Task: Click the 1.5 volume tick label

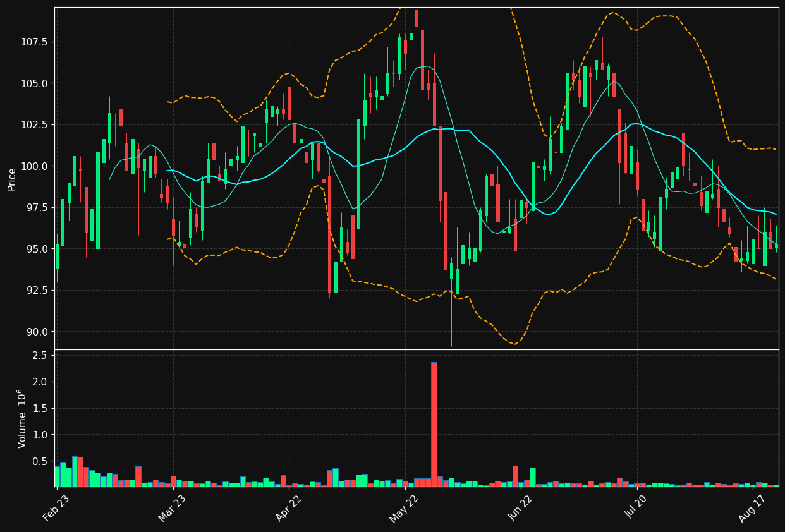Action: (40, 409)
